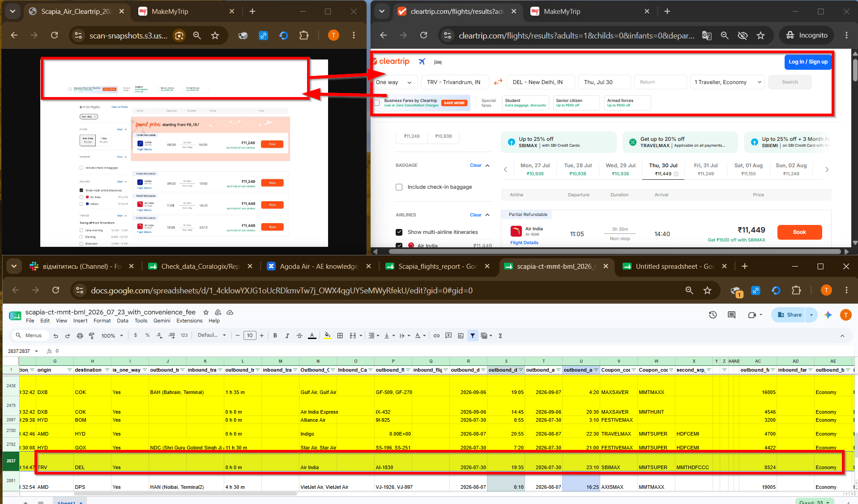
Task: Open the text color picker in Sheets
Action: [x=312, y=335]
